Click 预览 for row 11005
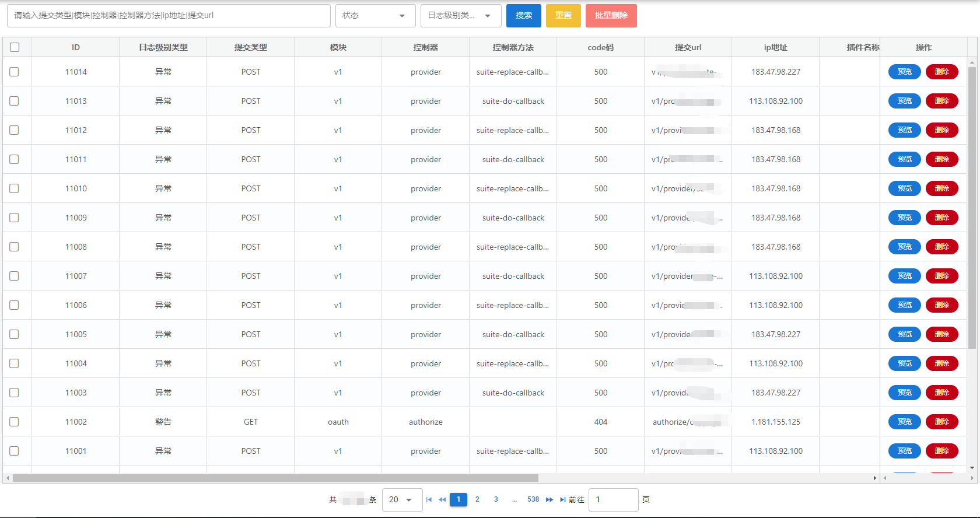Image resolution: width=980 pixels, height=518 pixels. coord(905,334)
